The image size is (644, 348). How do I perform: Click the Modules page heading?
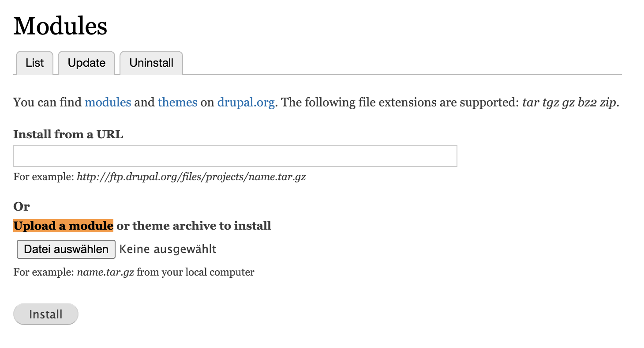[60, 26]
